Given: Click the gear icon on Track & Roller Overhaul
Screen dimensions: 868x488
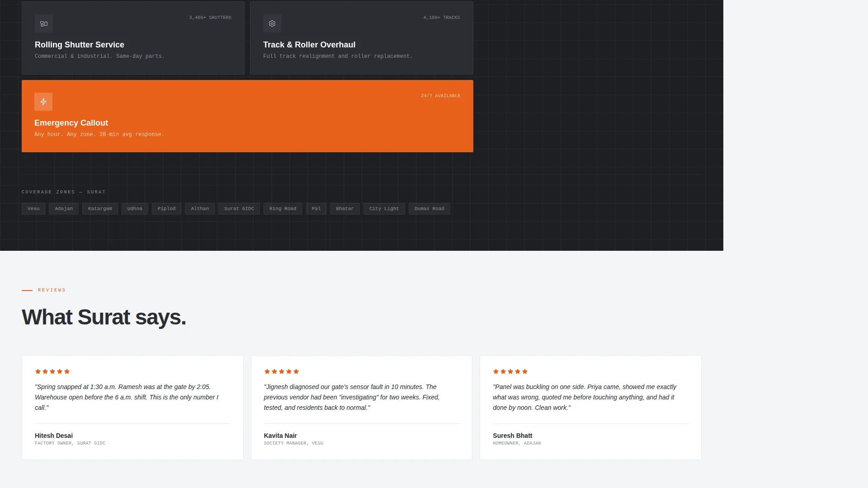Looking at the screenshot, I should pyautogui.click(x=272, y=23).
